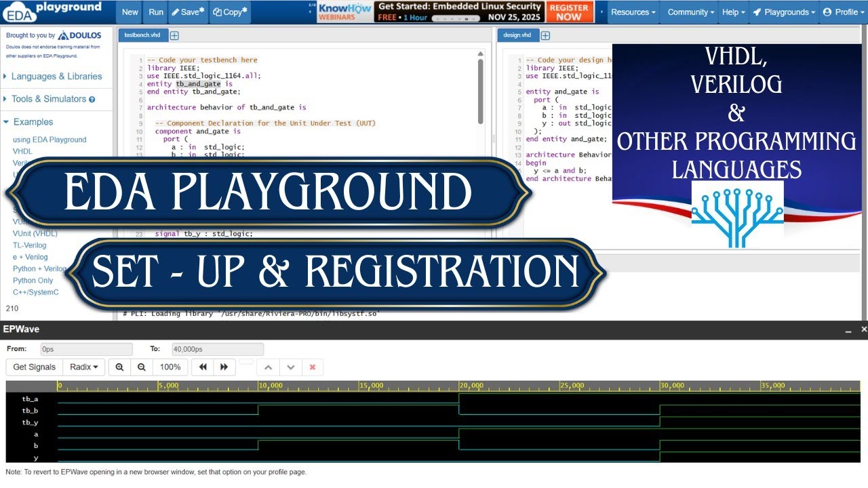
Task: Open the Community dropdown menu
Action: click(691, 12)
